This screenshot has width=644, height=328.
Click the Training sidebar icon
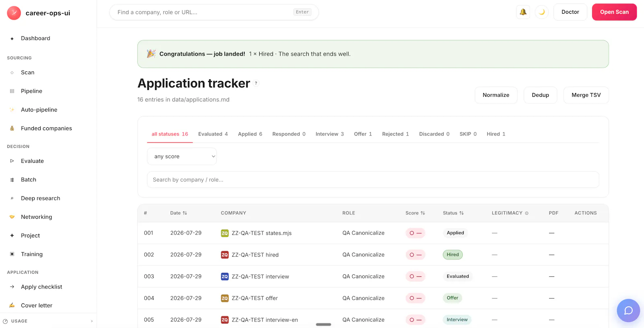coord(12,254)
